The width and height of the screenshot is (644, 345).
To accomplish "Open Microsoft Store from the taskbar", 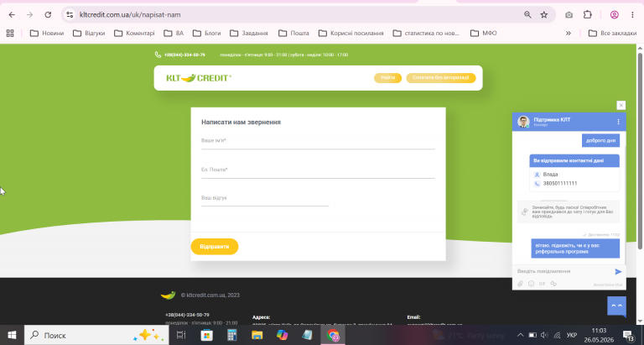I will (206, 335).
